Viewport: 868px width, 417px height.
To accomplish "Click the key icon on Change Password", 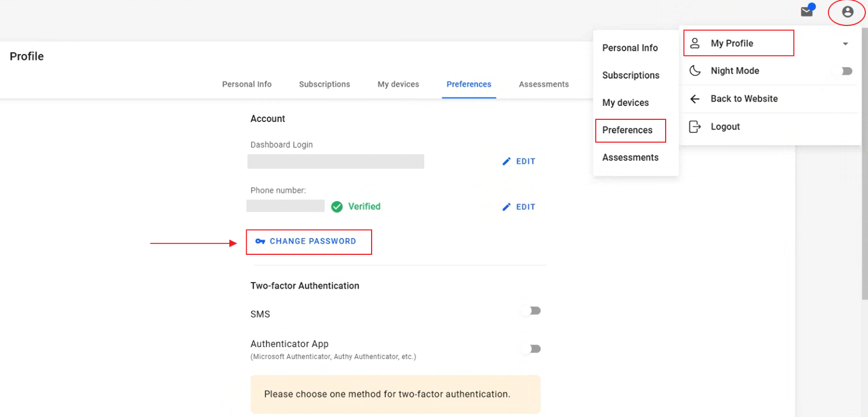I will tap(260, 241).
